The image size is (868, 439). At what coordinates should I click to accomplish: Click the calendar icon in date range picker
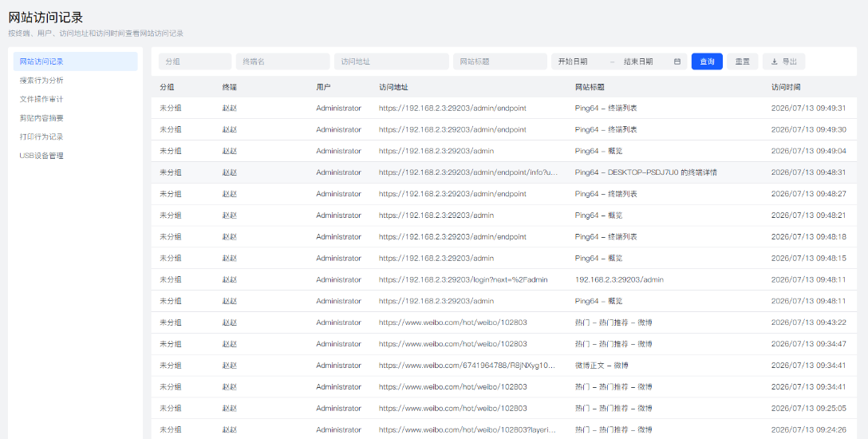(677, 61)
